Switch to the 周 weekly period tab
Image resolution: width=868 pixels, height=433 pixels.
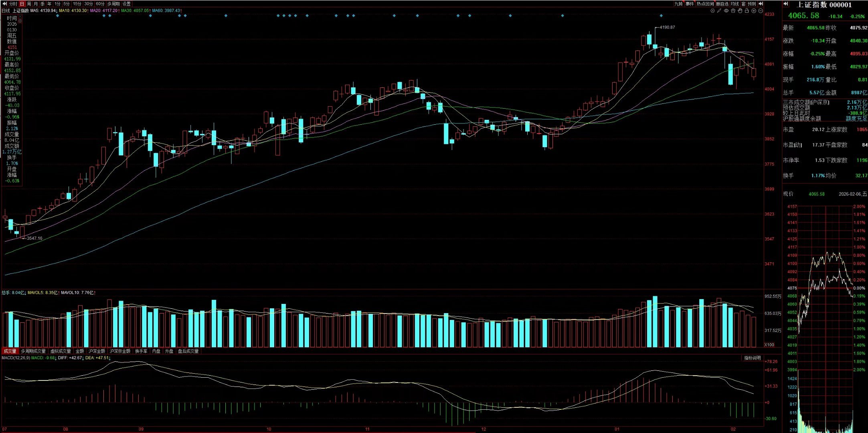coord(29,4)
